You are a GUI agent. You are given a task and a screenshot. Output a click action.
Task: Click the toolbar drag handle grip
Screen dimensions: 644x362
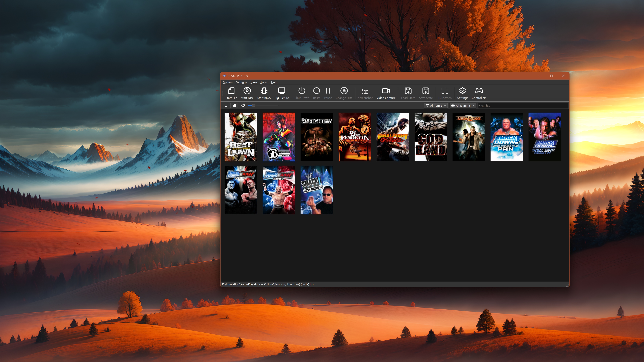pyautogui.click(x=222, y=94)
